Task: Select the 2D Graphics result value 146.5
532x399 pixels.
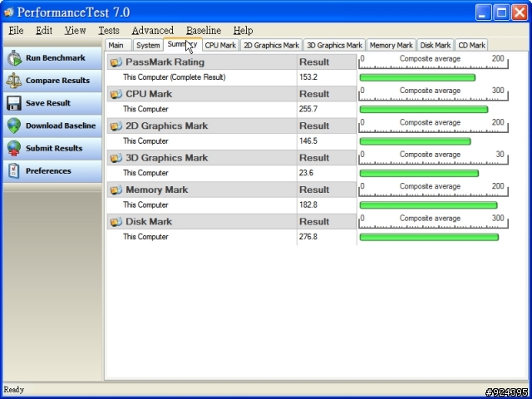Action: coord(308,141)
